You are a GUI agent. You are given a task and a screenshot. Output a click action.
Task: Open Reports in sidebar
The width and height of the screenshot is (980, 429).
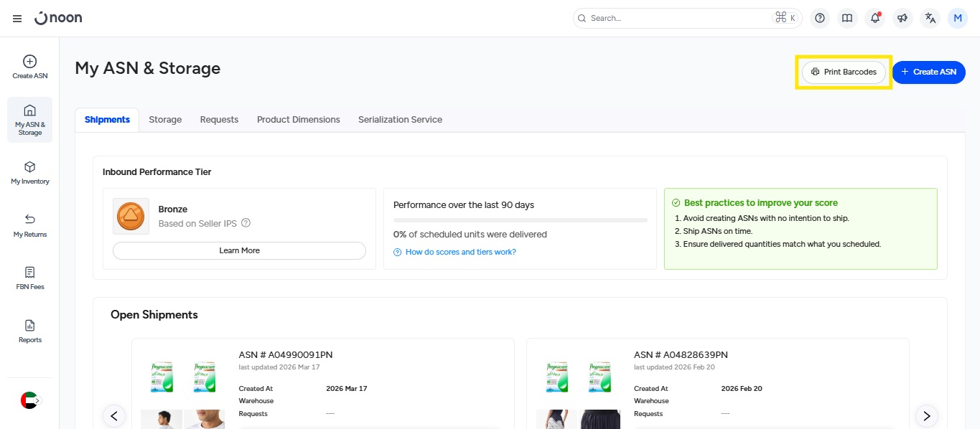(30, 331)
